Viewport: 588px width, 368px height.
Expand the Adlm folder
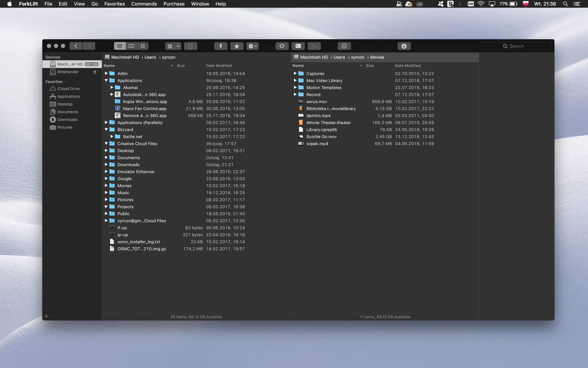coord(106,73)
